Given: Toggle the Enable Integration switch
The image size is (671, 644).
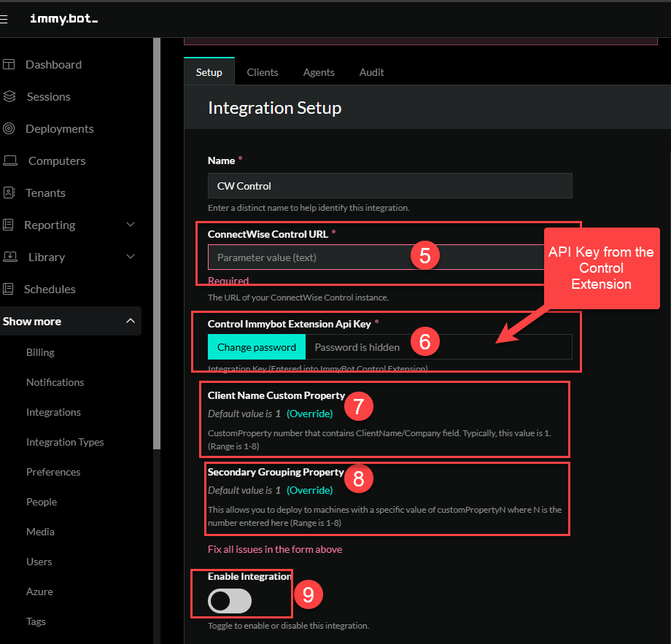Looking at the screenshot, I should (x=230, y=601).
